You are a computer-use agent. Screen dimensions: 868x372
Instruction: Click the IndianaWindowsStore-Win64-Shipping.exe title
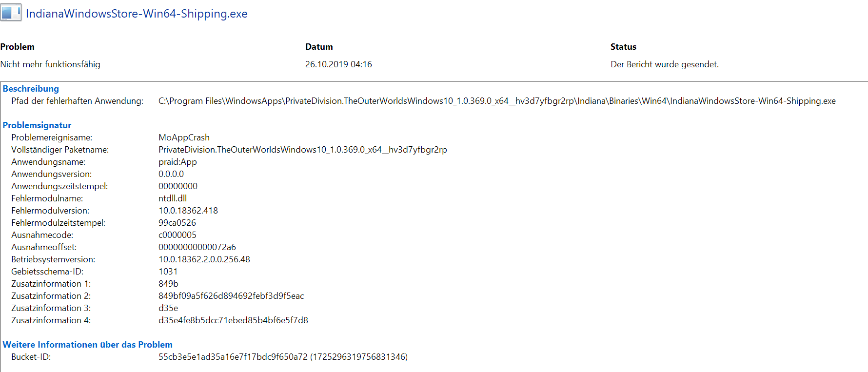pos(137,14)
